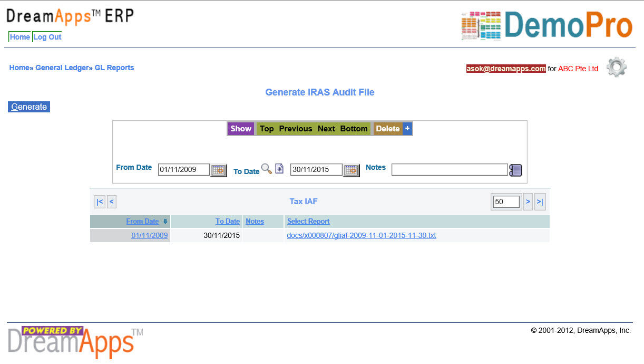Click the DemoPro logo

click(x=547, y=25)
